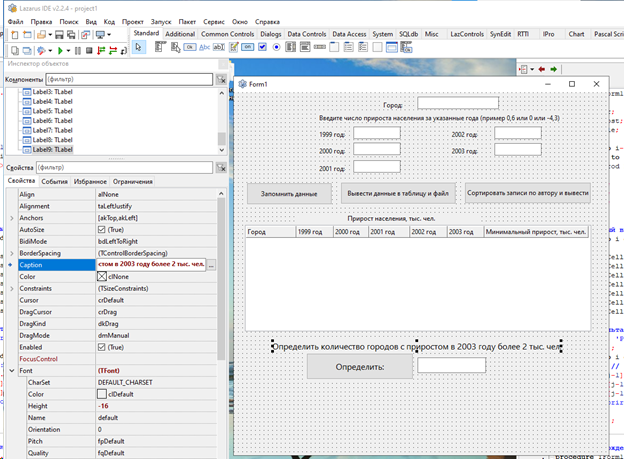624x459 pixels.
Task: Click the Определить button on the form
Action: click(x=359, y=367)
